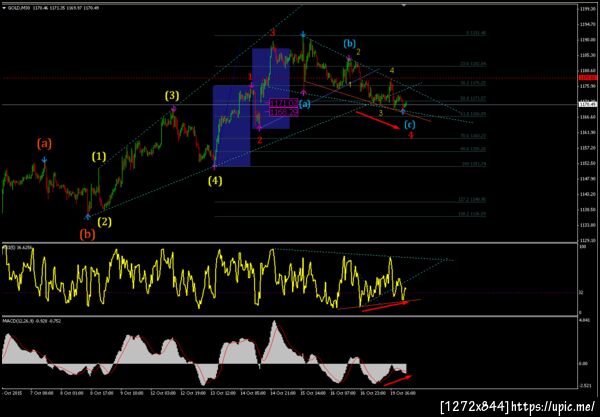600x417 pixels.
Task: Click the 1129.10 price axis value
Action: (587, 240)
